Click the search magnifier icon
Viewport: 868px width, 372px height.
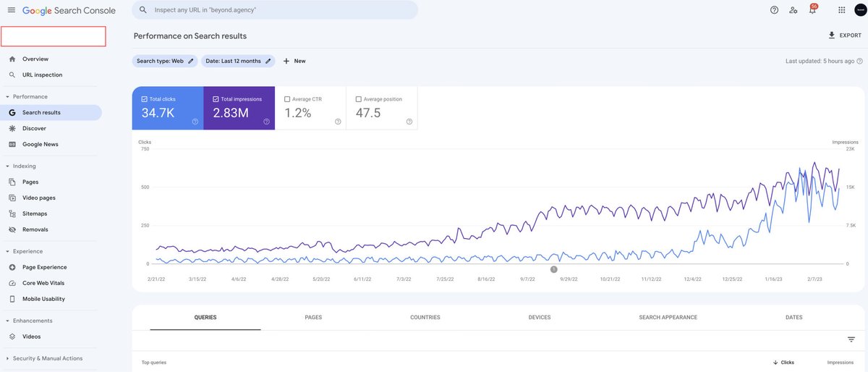[143, 10]
